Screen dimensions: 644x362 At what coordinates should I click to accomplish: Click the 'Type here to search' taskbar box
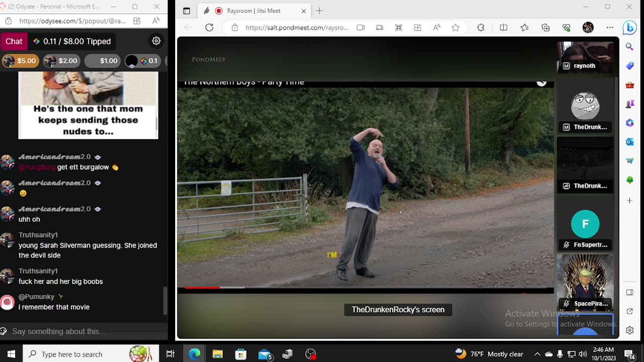point(91,354)
